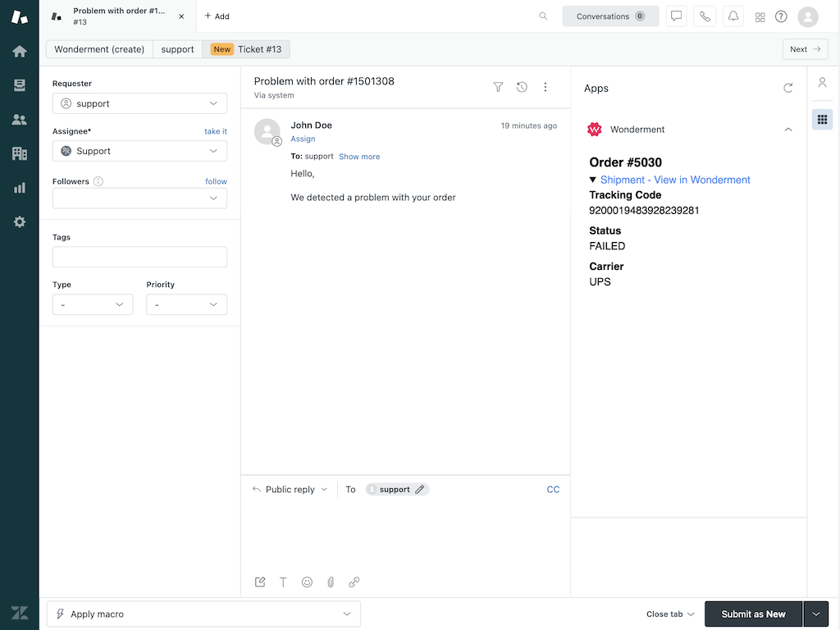Open Admin settings gear icon
Image resolution: width=840 pixels, height=630 pixels.
(x=20, y=222)
